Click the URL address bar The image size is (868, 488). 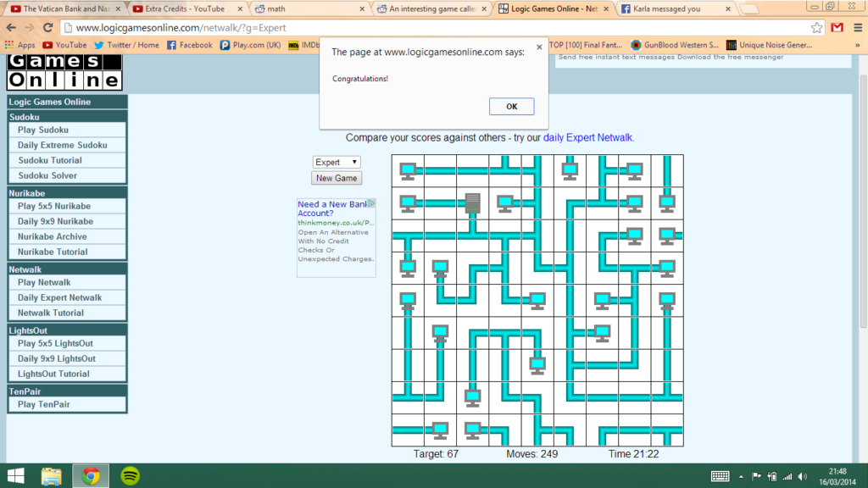tap(424, 27)
